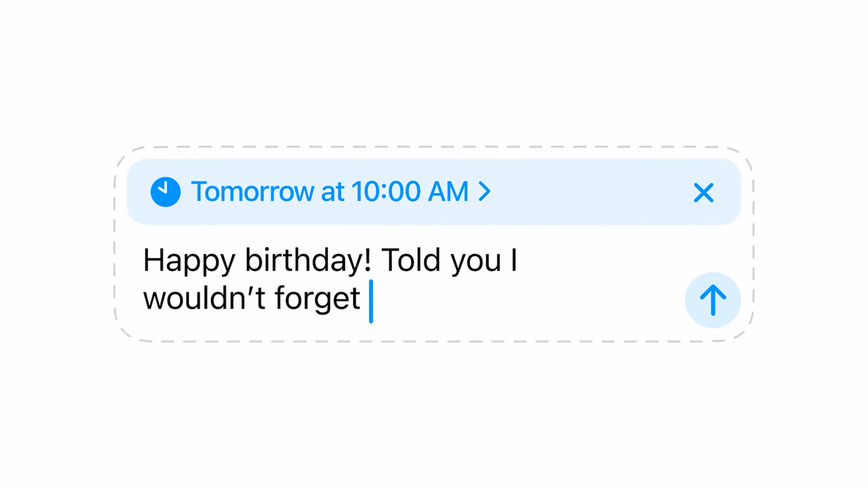The image size is (868, 488).
Task: Place cursor on the word "Happy"
Action: tap(189, 261)
